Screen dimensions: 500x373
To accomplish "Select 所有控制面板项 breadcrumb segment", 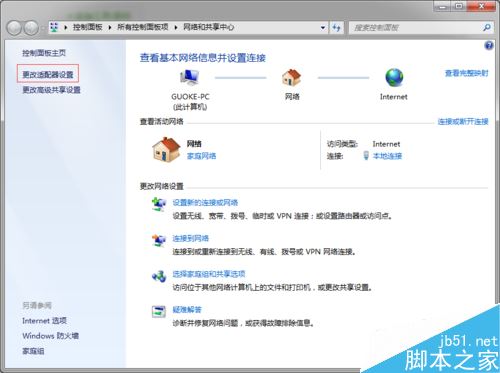I will pyautogui.click(x=143, y=27).
